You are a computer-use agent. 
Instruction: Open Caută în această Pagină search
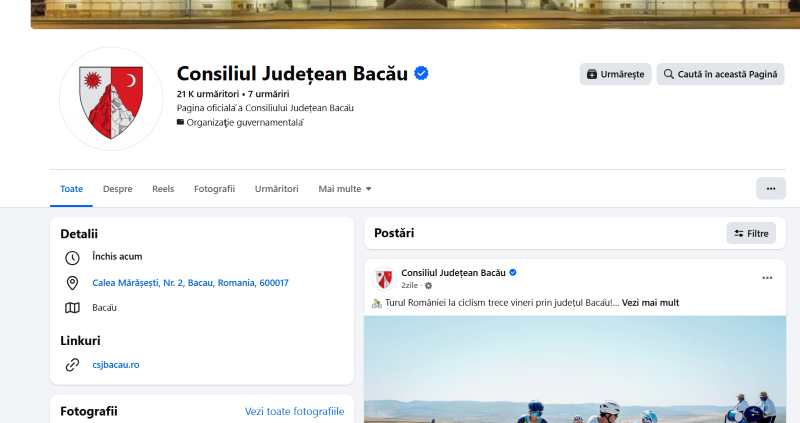(720, 74)
